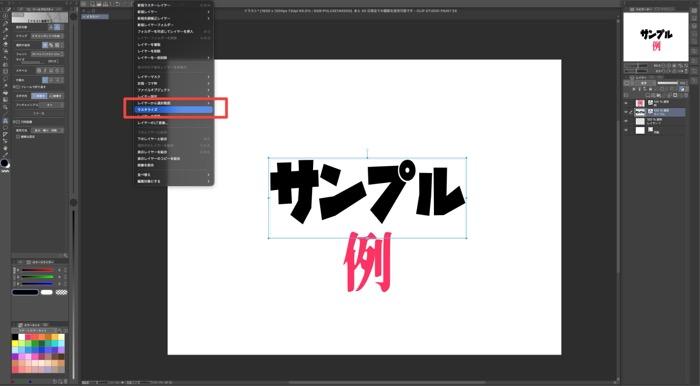Set text direction to vertical
Image resolution: width=700 pixels, height=386 pixels.
point(56,96)
